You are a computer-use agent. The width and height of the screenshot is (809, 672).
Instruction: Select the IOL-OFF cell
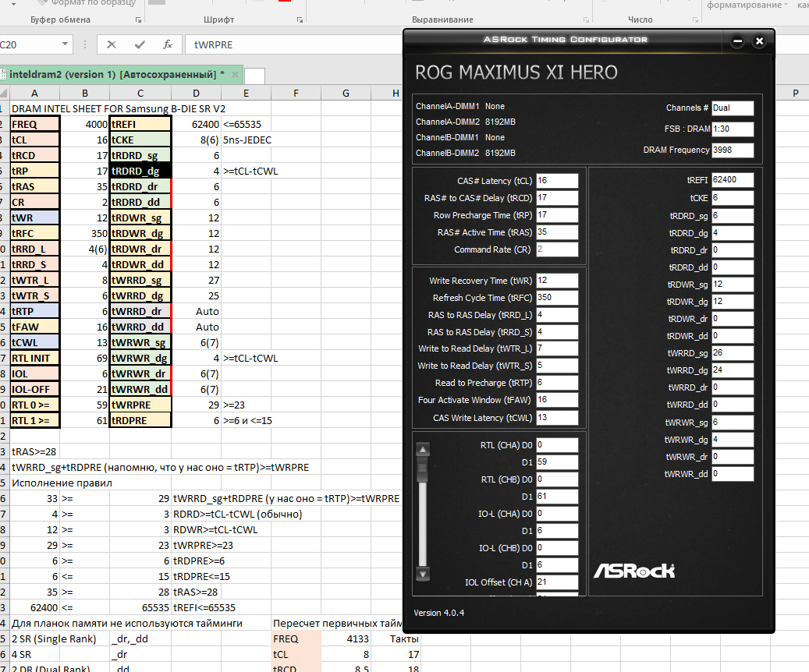(34, 389)
